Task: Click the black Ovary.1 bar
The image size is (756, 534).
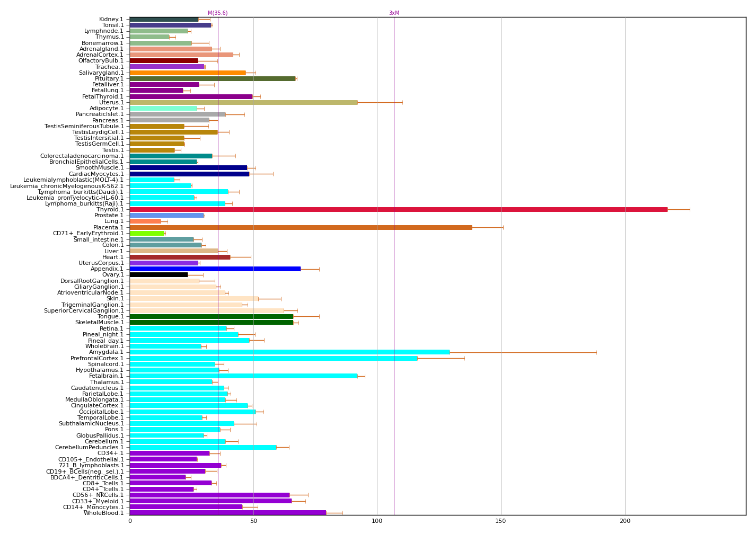Action: coord(158,275)
